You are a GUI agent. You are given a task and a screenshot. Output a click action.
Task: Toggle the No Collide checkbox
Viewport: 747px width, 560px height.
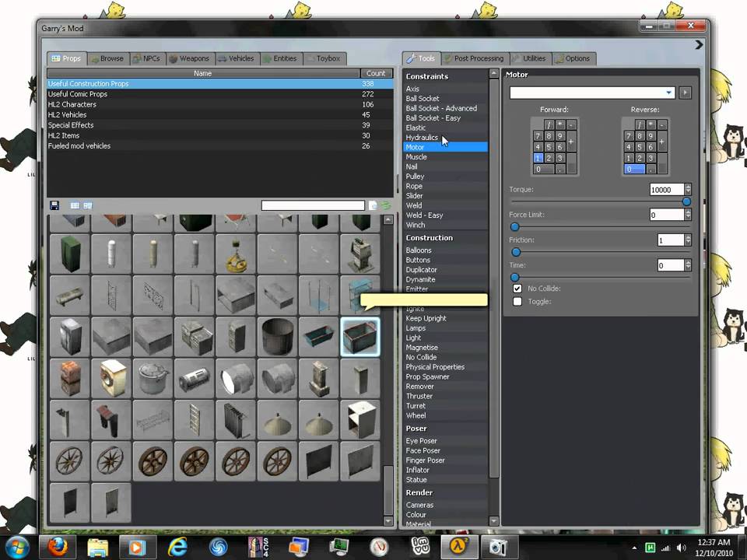(x=517, y=289)
